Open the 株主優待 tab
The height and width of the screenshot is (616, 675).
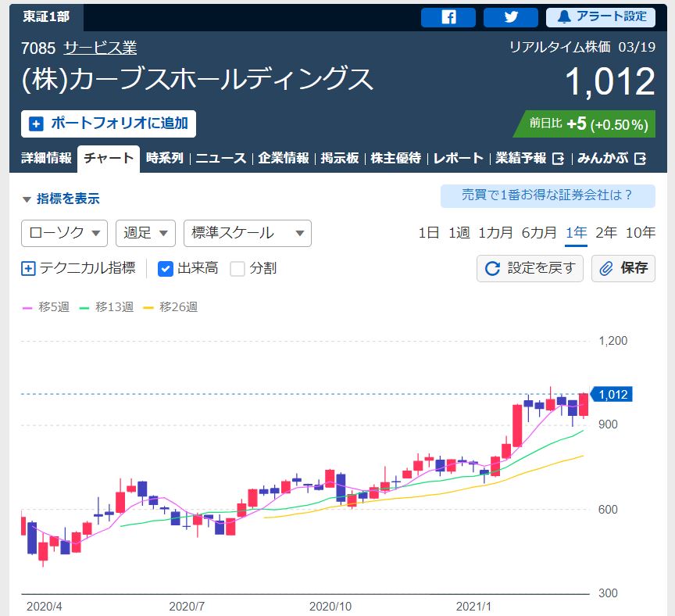395,158
